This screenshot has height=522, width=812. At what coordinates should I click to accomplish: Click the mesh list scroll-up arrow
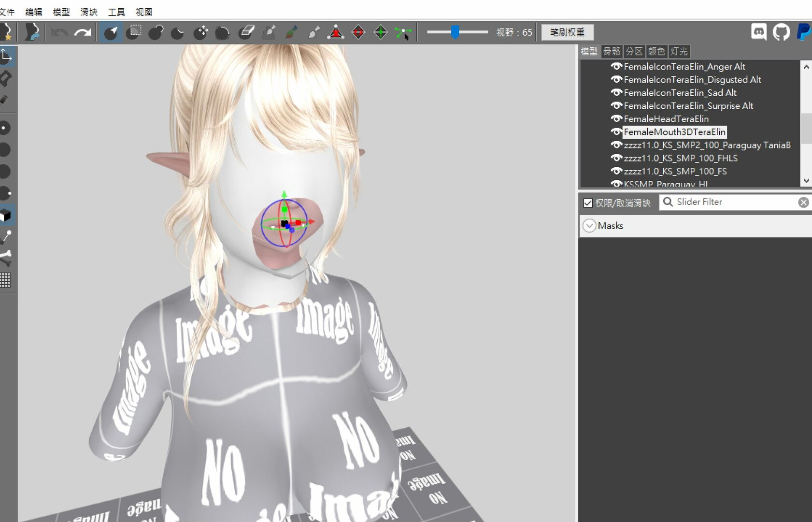click(x=806, y=67)
